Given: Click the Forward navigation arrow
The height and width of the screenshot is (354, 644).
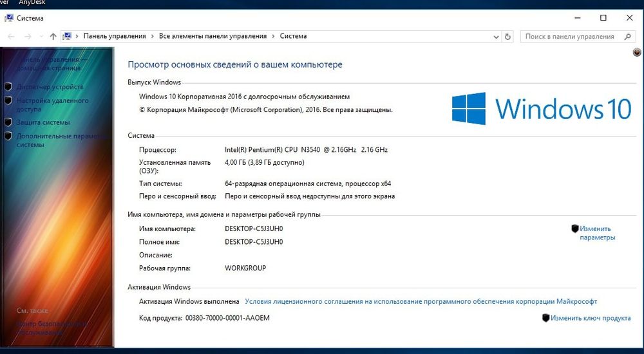Looking at the screenshot, I should tap(28, 37).
